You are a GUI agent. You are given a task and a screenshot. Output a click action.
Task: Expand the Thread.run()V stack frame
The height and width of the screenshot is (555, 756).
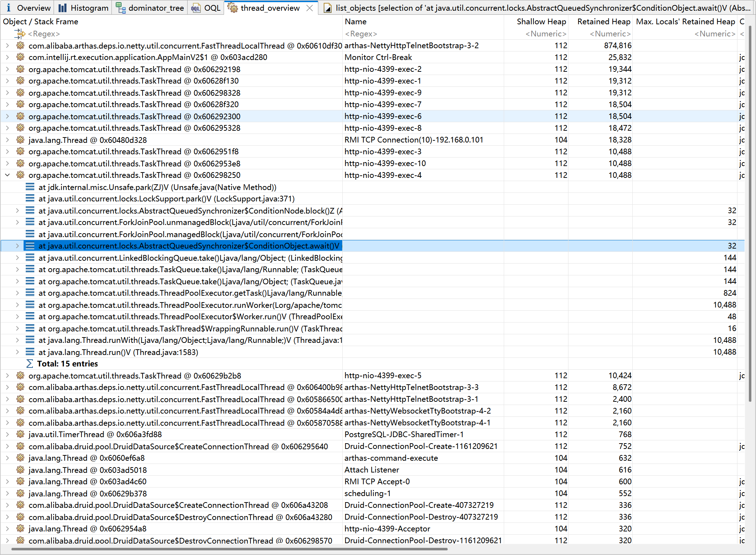(x=17, y=352)
